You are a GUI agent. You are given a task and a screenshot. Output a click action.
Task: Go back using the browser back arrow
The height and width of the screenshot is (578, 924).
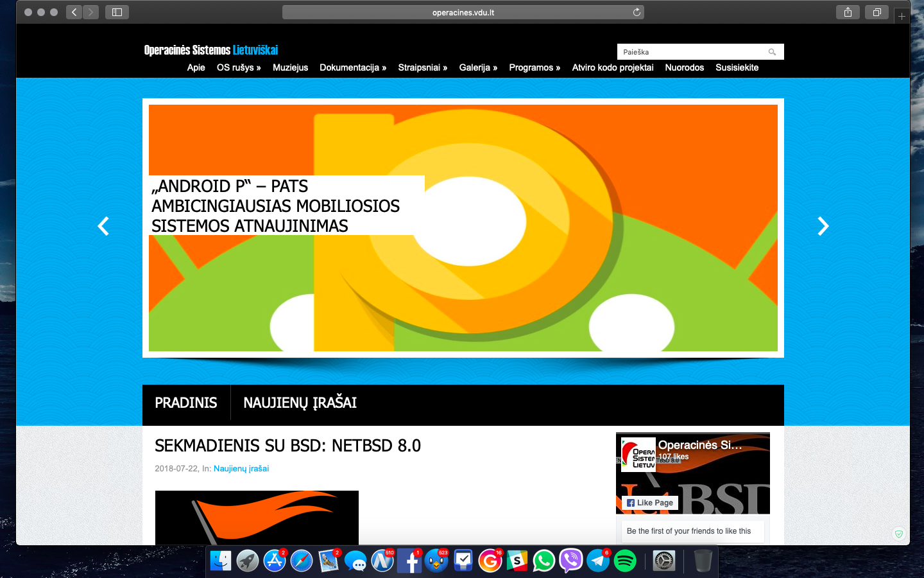(x=74, y=12)
